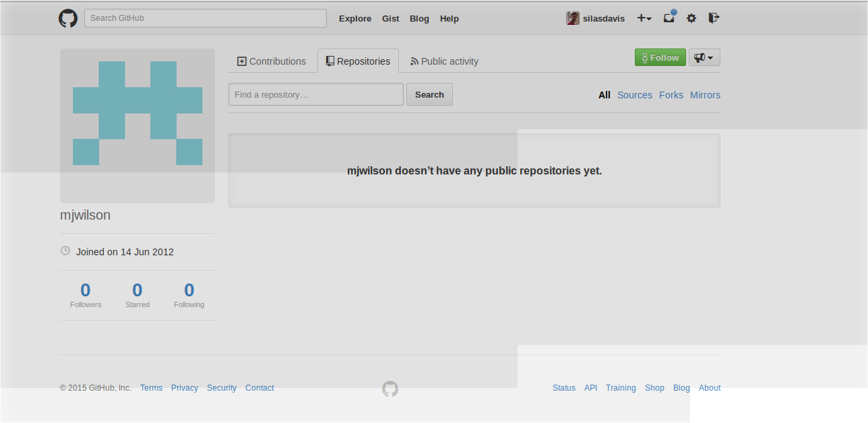Viewport: 868px width, 423px height.
Task: Open the footer Blog link
Action: pos(681,388)
